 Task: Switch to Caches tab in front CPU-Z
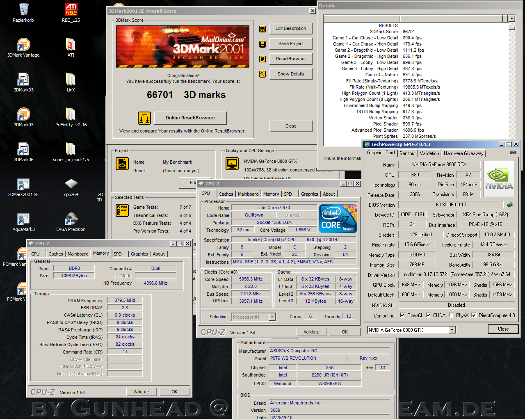click(226, 194)
